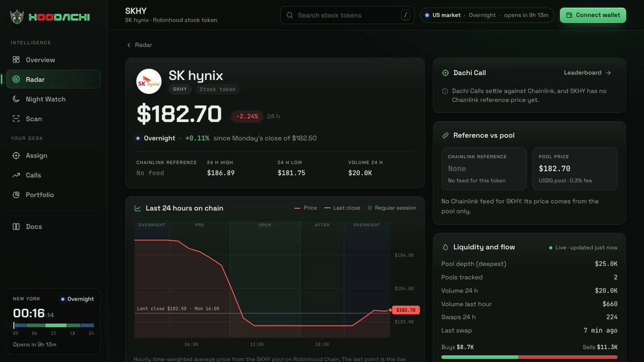Click the Volume last hour $660 value
Screen dimensions: 644x362
610,304
